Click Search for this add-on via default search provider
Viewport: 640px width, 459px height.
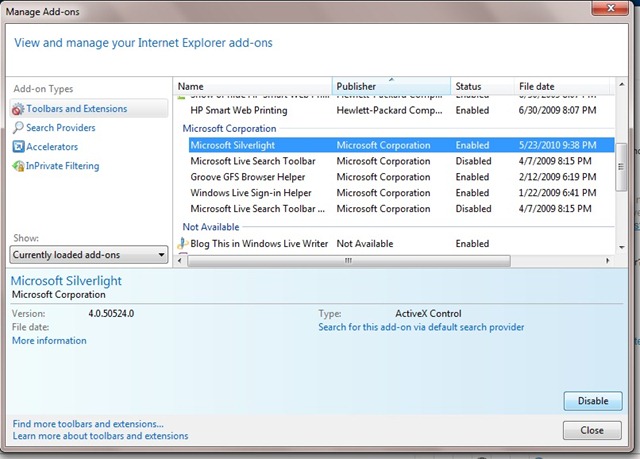coord(421,327)
